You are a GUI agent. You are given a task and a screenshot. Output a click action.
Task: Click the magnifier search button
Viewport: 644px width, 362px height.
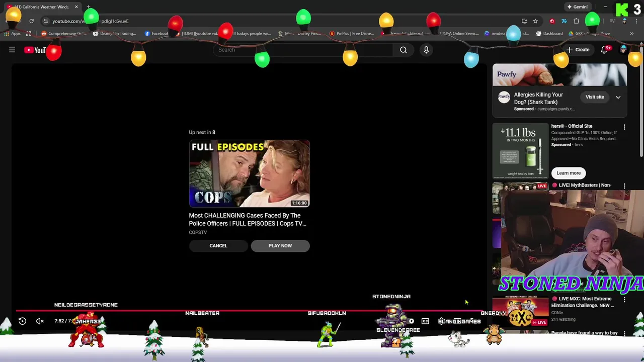[404, 50]
